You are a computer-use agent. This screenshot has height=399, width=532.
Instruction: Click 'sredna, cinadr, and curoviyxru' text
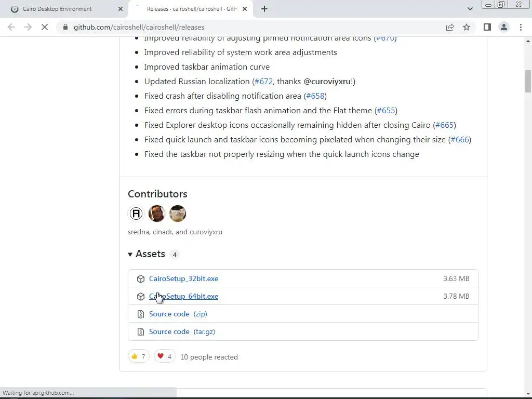point(175,232)
